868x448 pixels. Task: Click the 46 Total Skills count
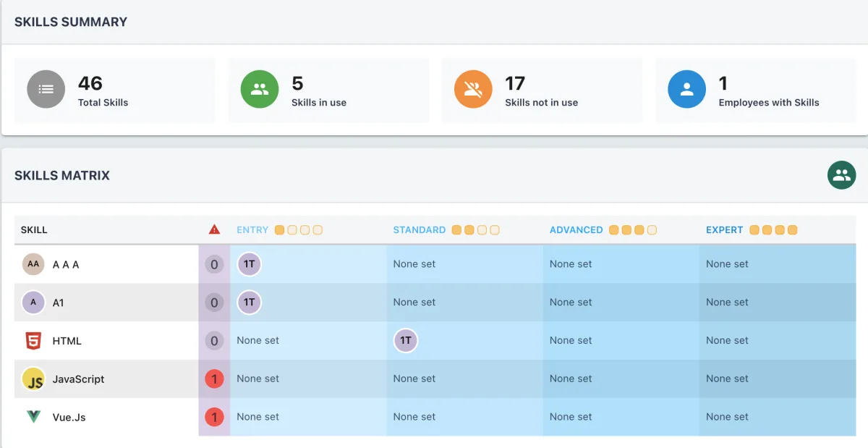click(x=90, y=83)
